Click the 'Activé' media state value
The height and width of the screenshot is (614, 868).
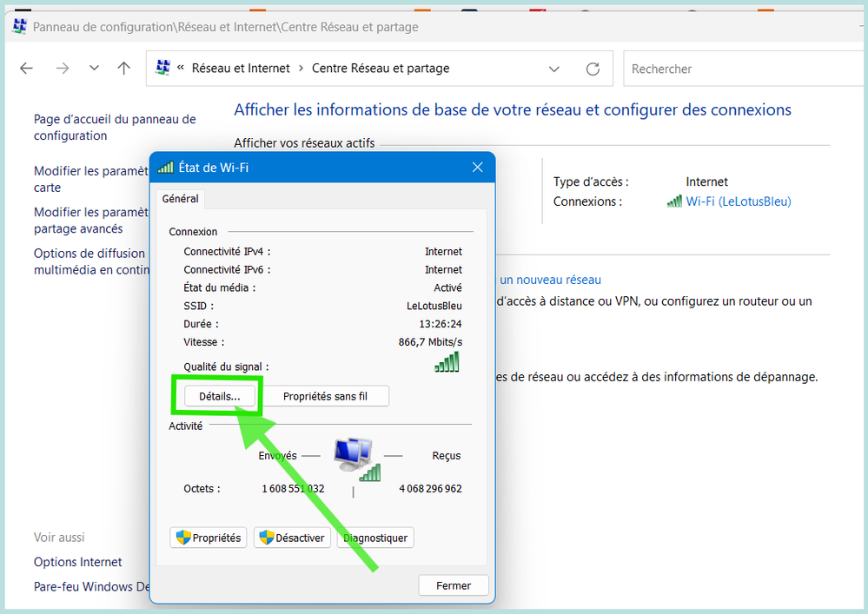click(447, 287)
